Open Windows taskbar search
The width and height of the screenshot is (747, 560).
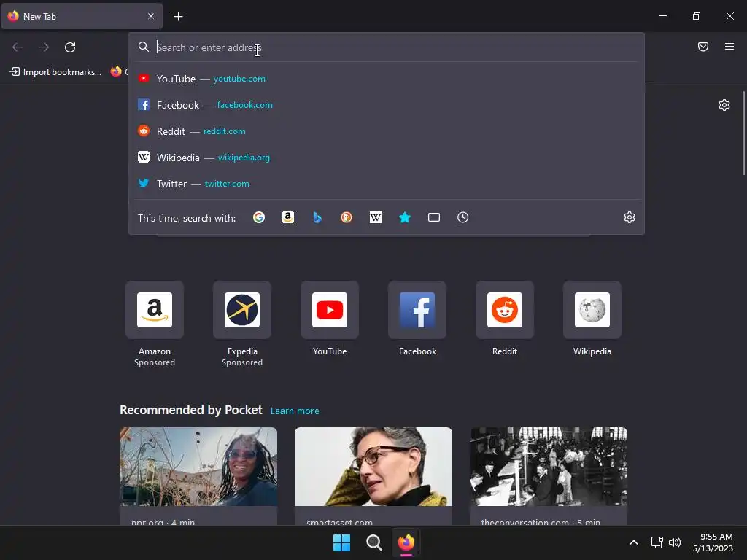[x=374, y=542]
